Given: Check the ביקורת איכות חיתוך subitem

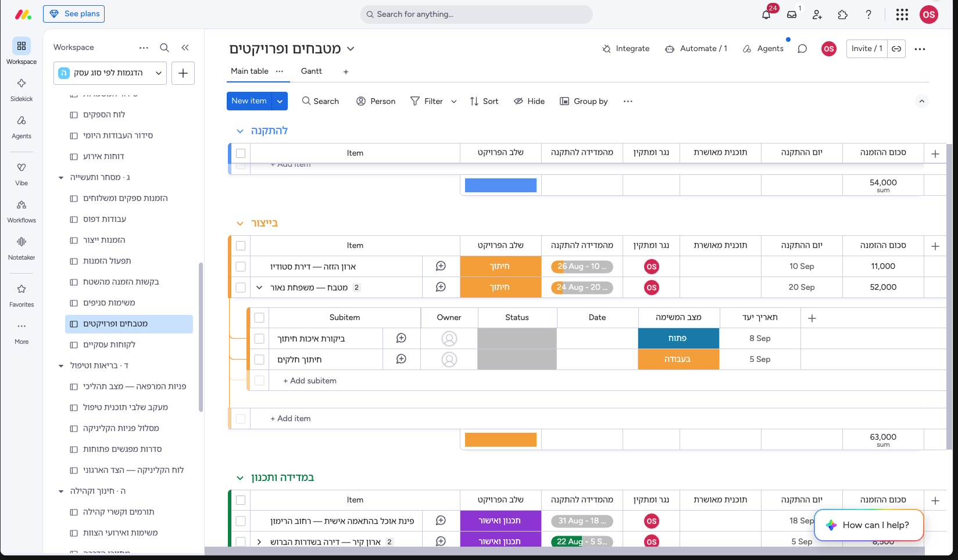Looking at the screenshot, I should pyautogui.click(x=259, y=339).
